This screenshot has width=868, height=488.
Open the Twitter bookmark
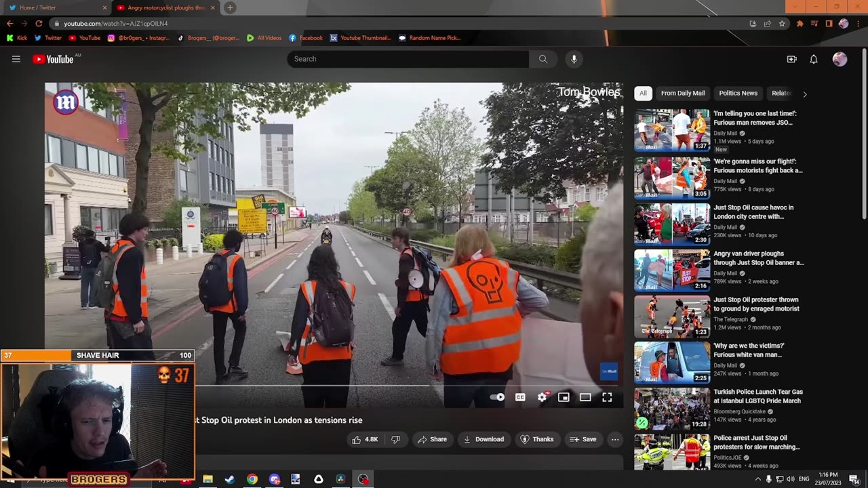48,38
